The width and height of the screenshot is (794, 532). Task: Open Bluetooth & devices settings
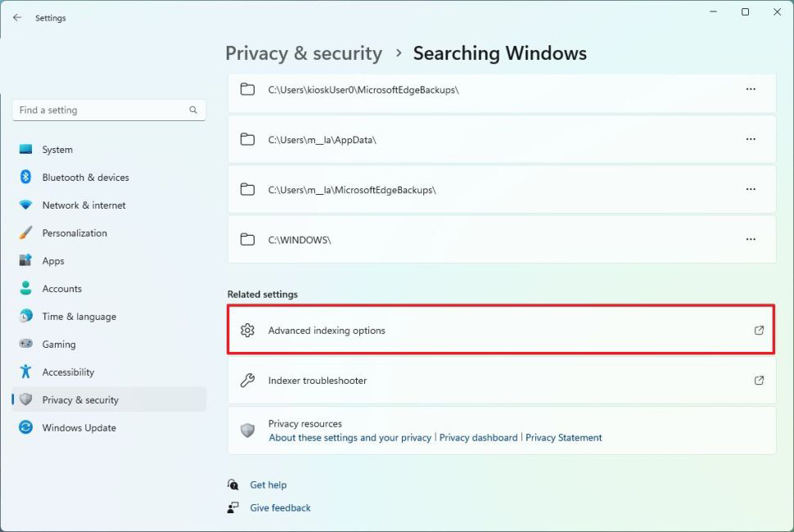[85, 178]
